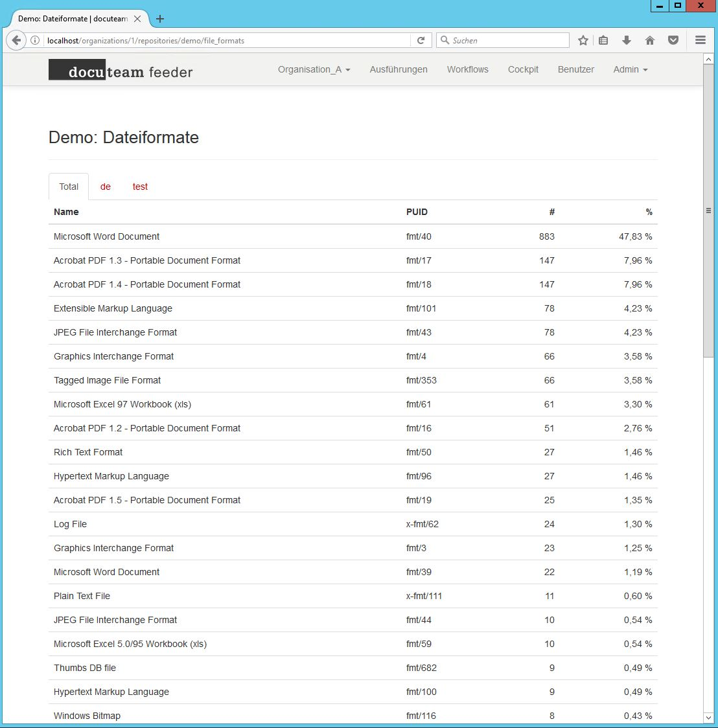This screenshot has height=728, width=718.
Task: Switch to the 'test' tab
Action: coord(140,187)
